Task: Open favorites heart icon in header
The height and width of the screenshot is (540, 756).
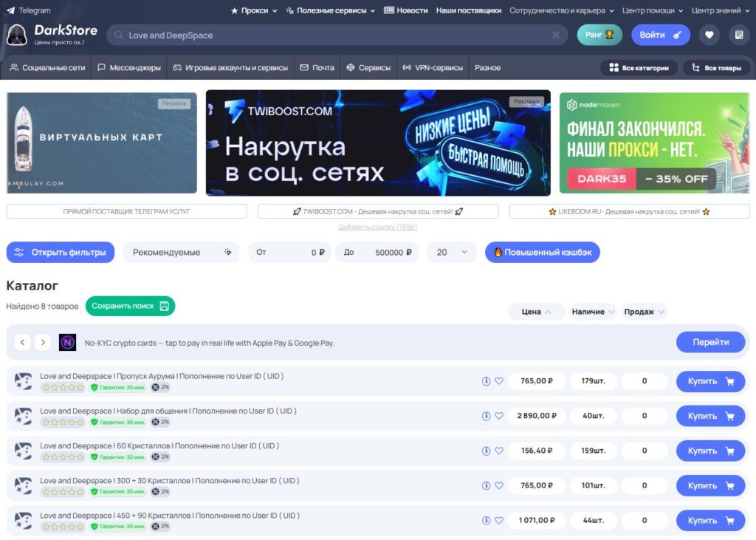Action: pyautogui.click(x=709, y=35)
